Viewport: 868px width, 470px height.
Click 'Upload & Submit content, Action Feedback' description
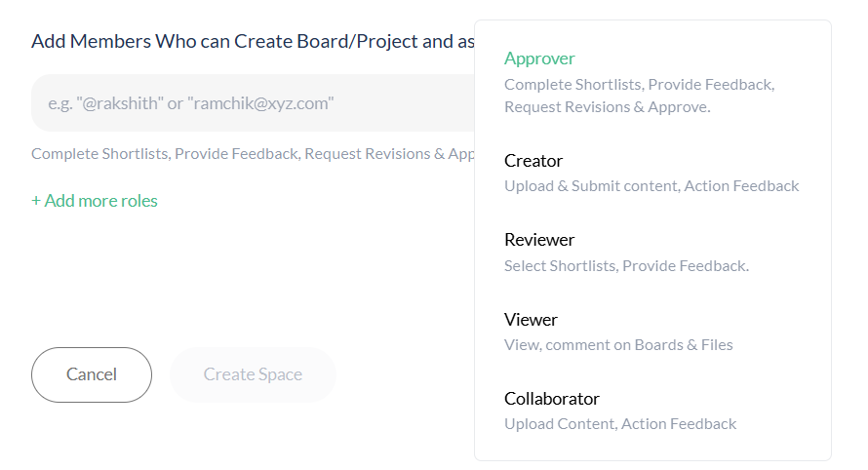tap(651, 186)
